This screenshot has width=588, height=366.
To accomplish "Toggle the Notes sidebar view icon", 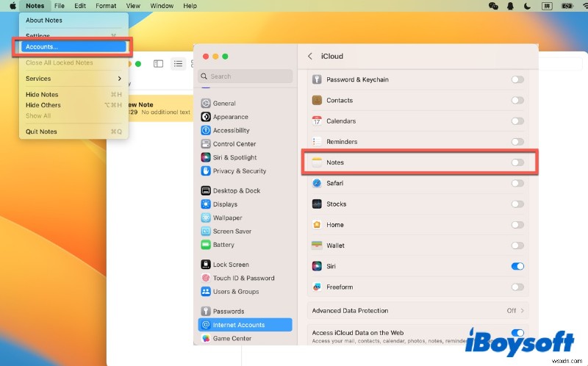I will (158, 64).
